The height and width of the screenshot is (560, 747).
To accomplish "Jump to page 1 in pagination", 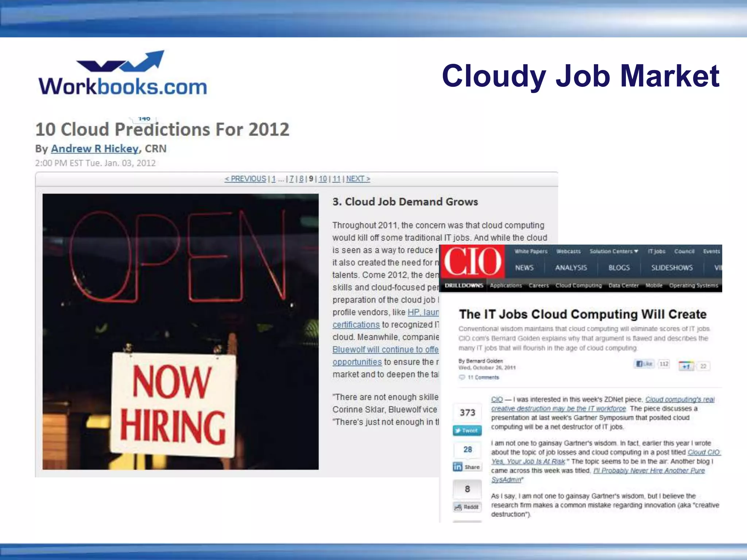I will pyautogui.click(x=274, y=179).
